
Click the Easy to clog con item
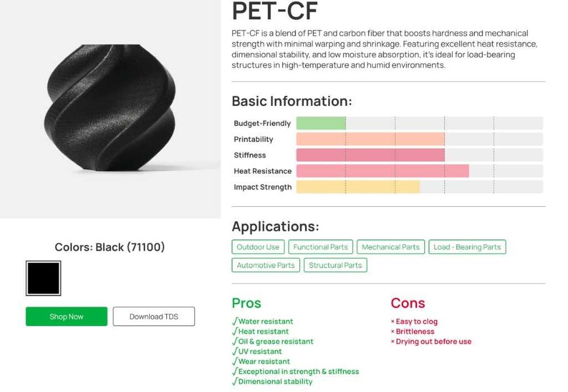click(416, 322)
